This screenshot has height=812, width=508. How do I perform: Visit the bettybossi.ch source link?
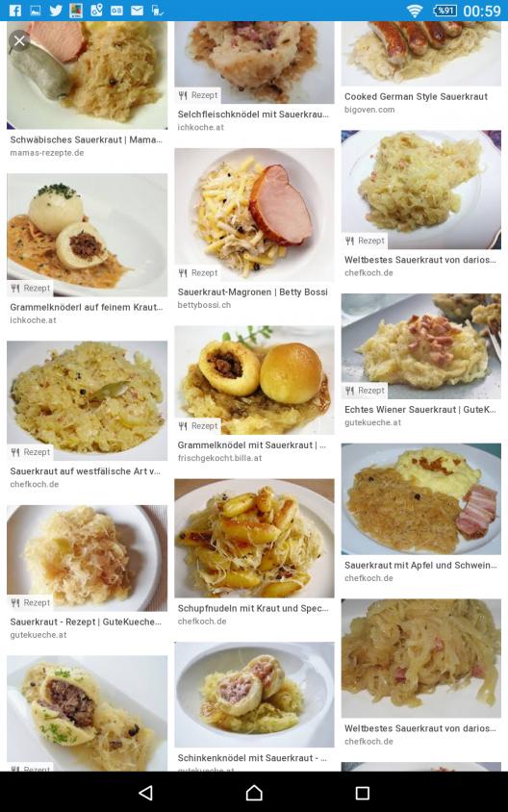pyautogui.click(x=204, y=305)
